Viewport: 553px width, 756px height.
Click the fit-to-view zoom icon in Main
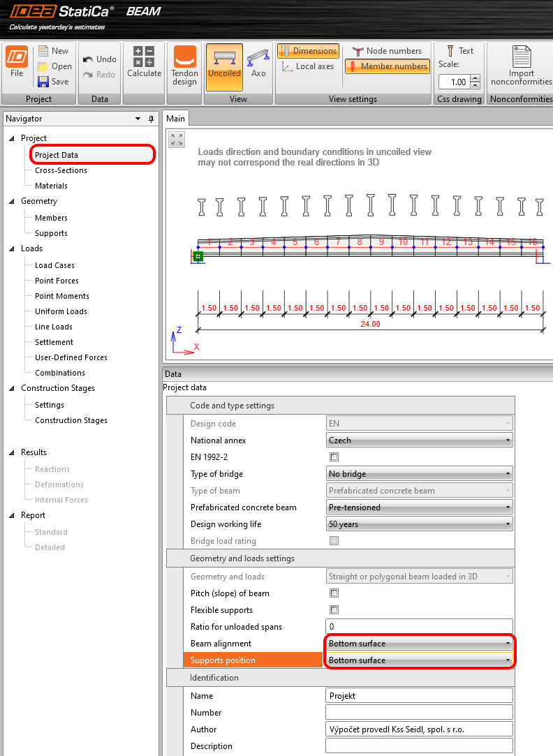(x=177, y=140)
